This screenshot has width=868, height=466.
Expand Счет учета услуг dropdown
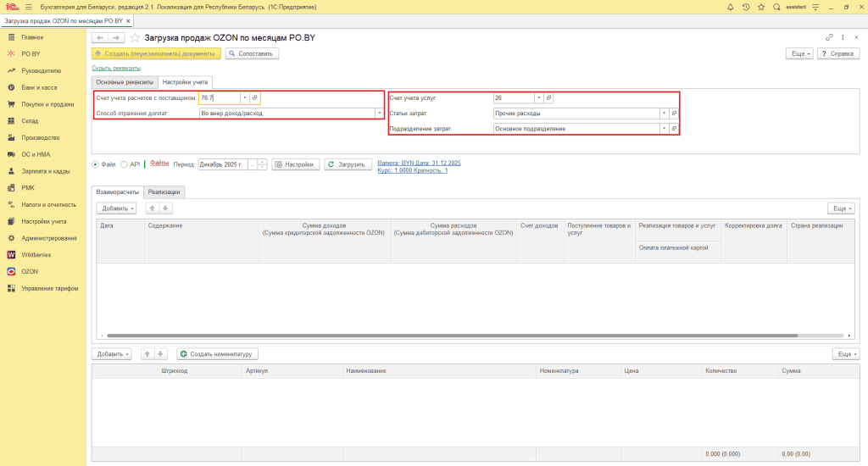click(x=538, y=98)
